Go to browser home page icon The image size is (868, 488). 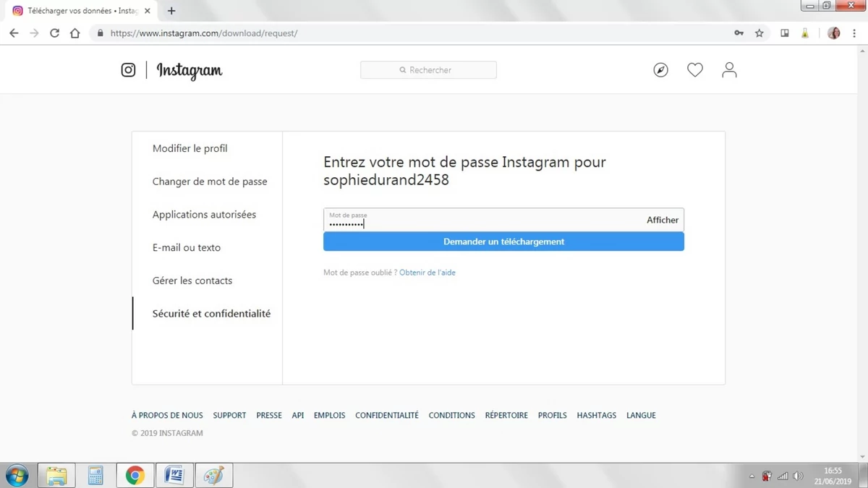75,33
